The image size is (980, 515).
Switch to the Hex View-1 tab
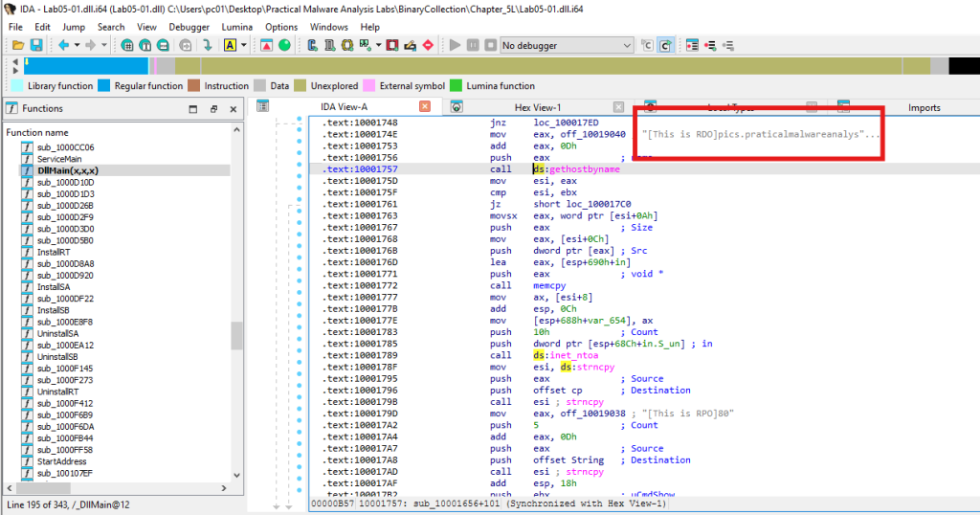[538, 107]
